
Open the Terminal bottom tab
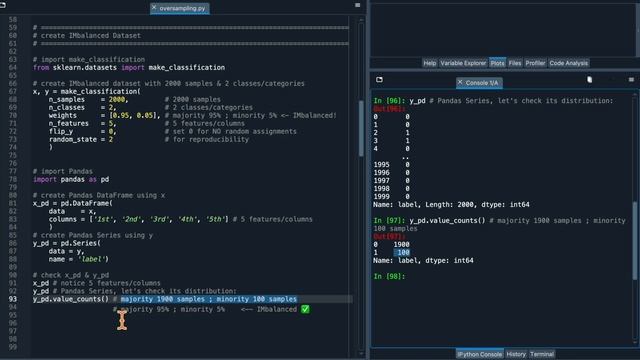[542, 354]
